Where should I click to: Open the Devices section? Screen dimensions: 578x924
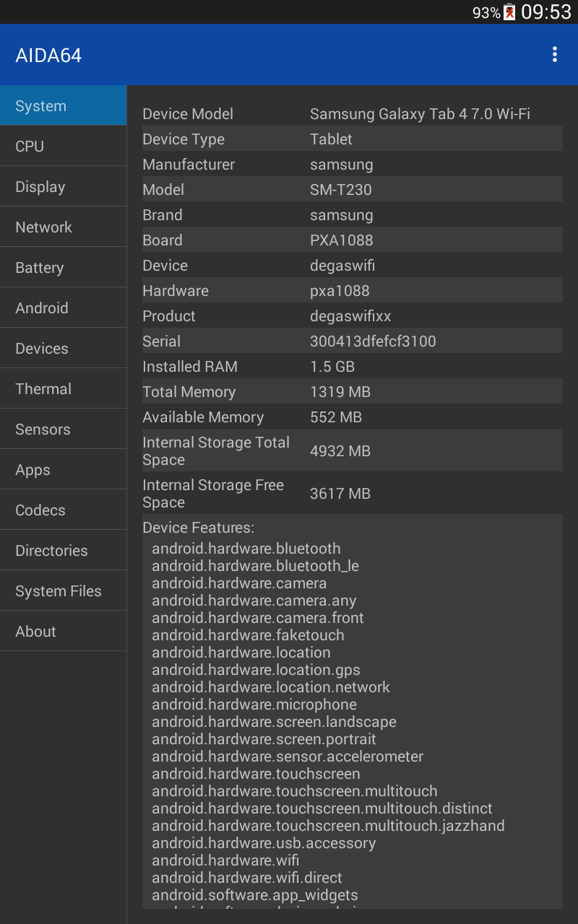pos(63,349)
